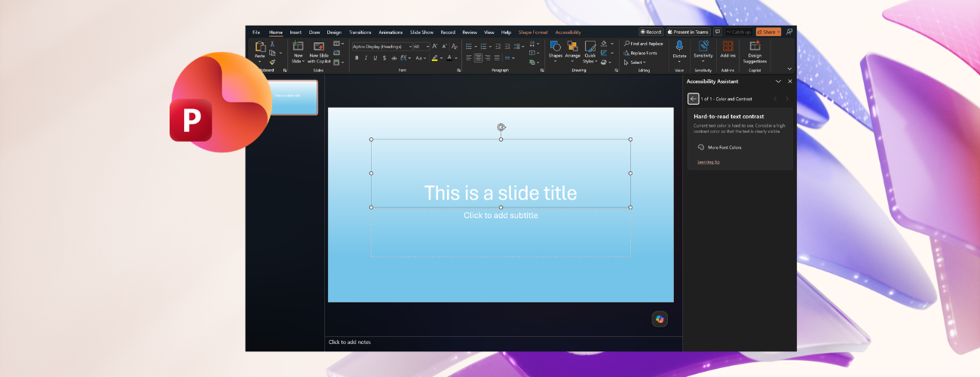The height and width of the screenshot is (377, 980).
Task: Toggle Underline formatting
Action: [x=375, y=57]
